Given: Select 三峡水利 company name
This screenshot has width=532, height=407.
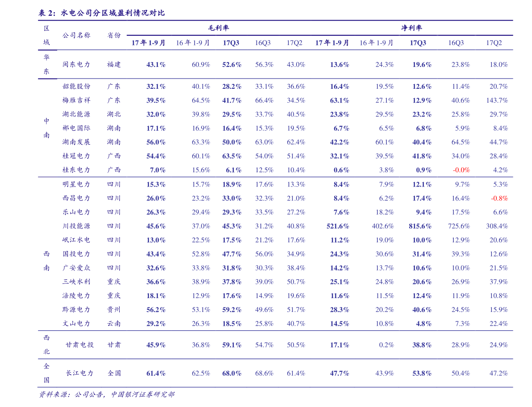Looking at the screenshot, I should click(76, 282).
